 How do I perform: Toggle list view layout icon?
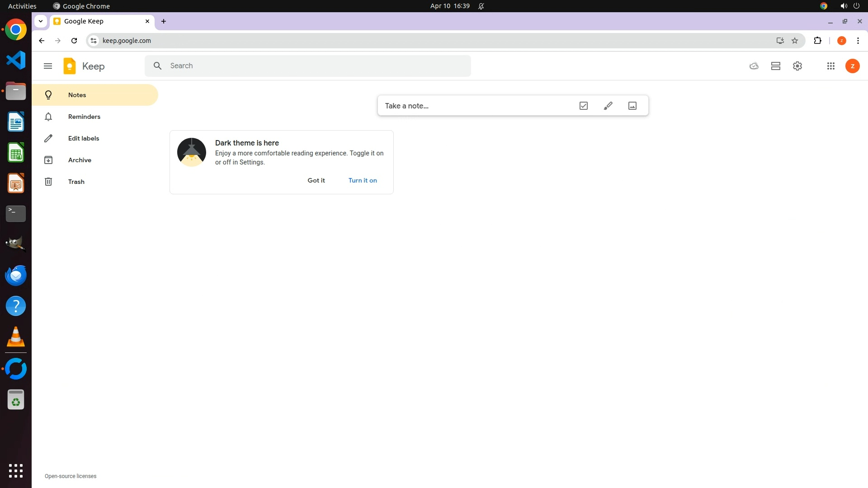point(776,66)
